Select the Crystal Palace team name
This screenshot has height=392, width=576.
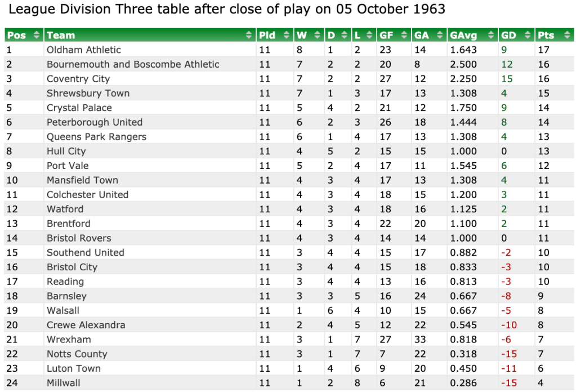79,108
